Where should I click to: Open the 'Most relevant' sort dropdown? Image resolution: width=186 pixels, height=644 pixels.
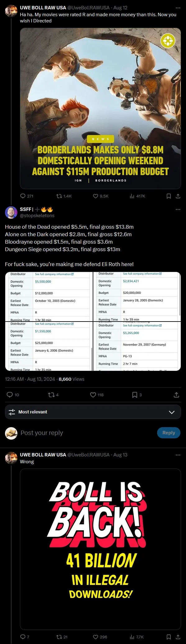pyautogui.click(x=93, y=412)
